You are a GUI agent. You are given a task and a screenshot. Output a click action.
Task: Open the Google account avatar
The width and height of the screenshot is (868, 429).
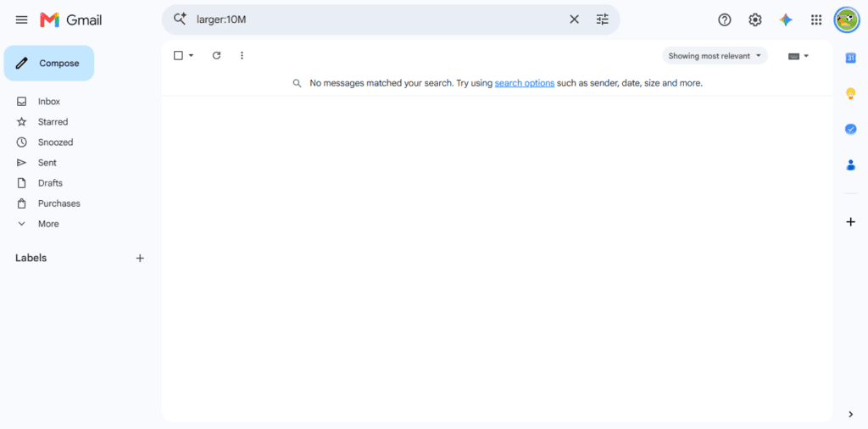[847, 20]
